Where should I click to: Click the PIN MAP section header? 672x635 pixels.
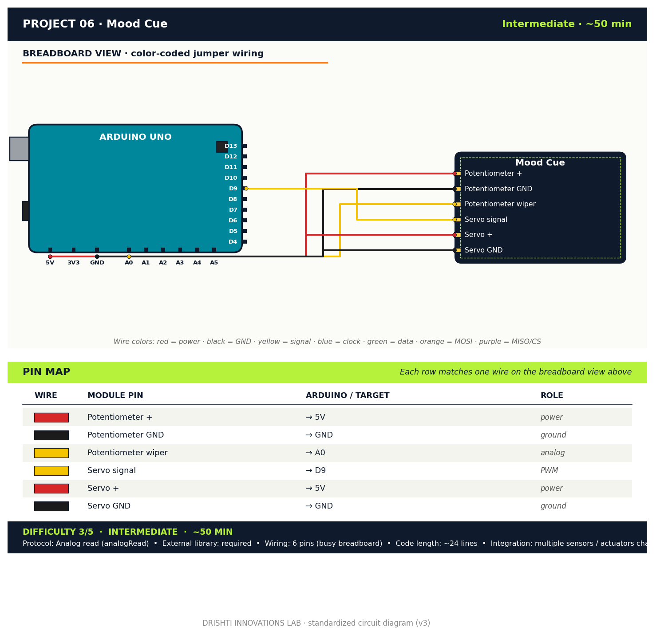coord(47,372)
